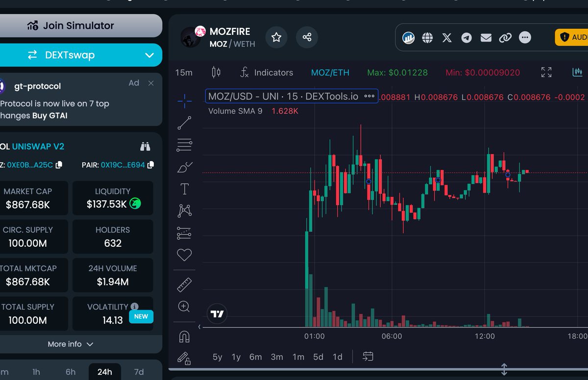Viewport: 588px width, 380px height.
Task: Open the token's X profile
Action: (447, 38)
